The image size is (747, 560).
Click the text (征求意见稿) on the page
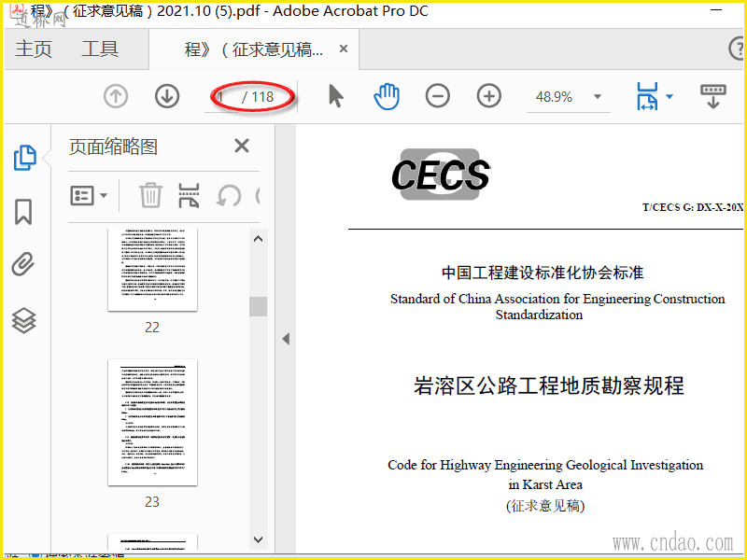tap(545, 505)
